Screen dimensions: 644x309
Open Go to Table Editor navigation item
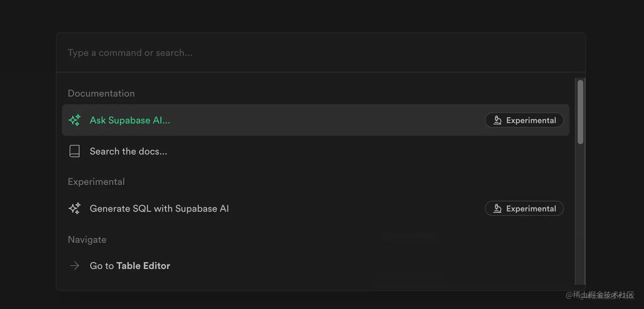[x=129, y=266]
